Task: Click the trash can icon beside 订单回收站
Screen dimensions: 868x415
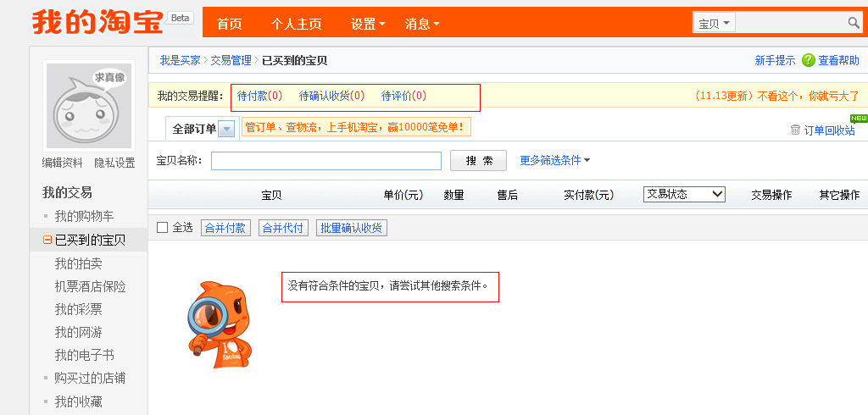Action: [795, 130]
